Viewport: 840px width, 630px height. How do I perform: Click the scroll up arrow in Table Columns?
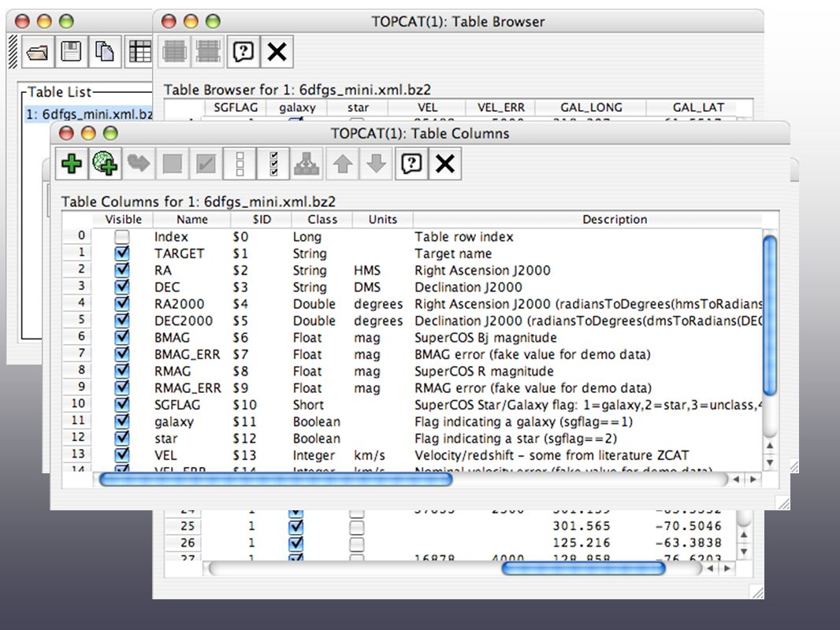pos(769,446)
